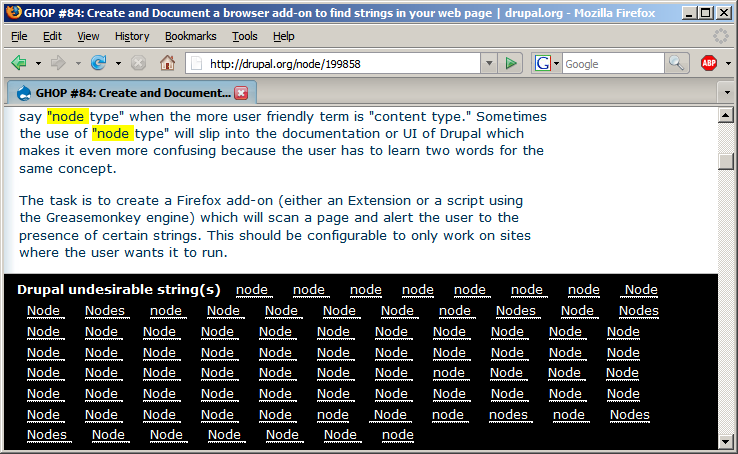Image resolution: width=738 pixels, height=454 pixels.
Task: Click the greyed Forward arrow button
Action: [58, 63]
